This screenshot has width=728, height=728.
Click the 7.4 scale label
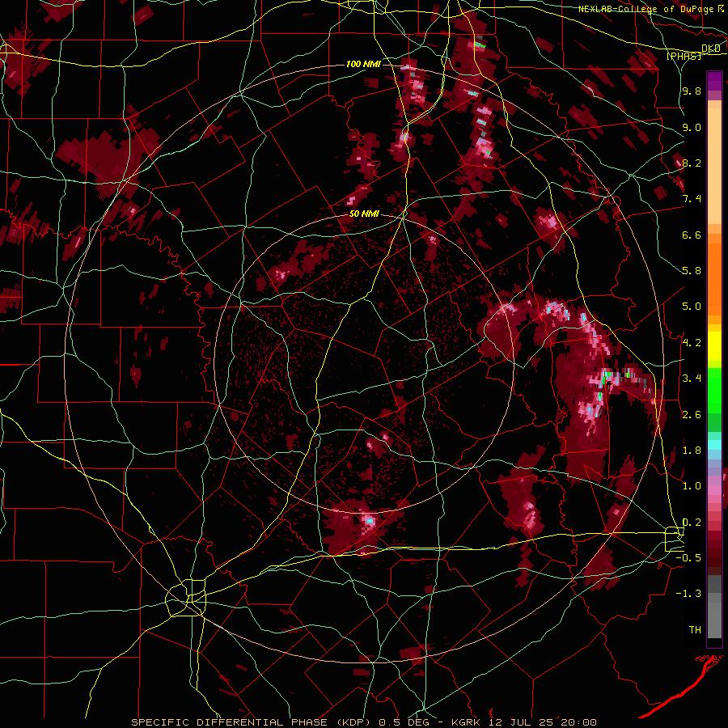[692, 199]
